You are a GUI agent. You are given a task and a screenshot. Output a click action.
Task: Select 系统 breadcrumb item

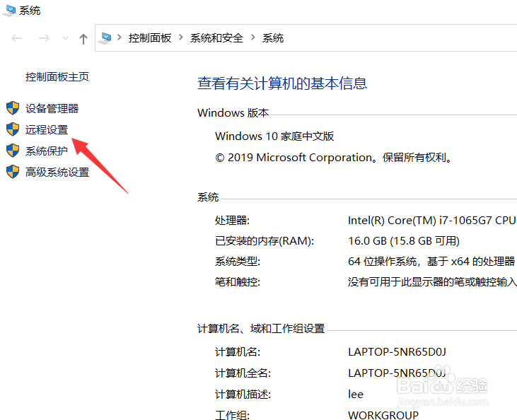273,38
